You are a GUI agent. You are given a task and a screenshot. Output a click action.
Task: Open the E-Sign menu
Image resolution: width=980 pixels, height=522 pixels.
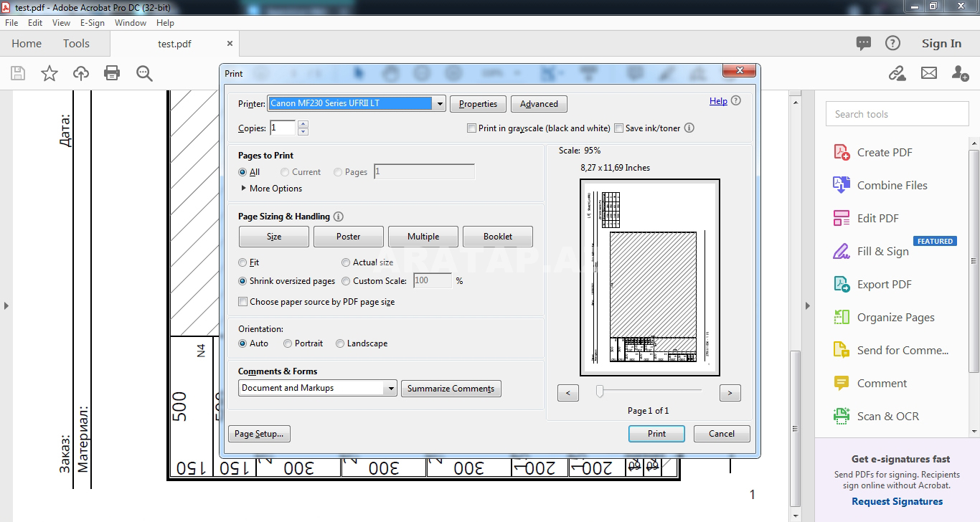coord(93,23)
